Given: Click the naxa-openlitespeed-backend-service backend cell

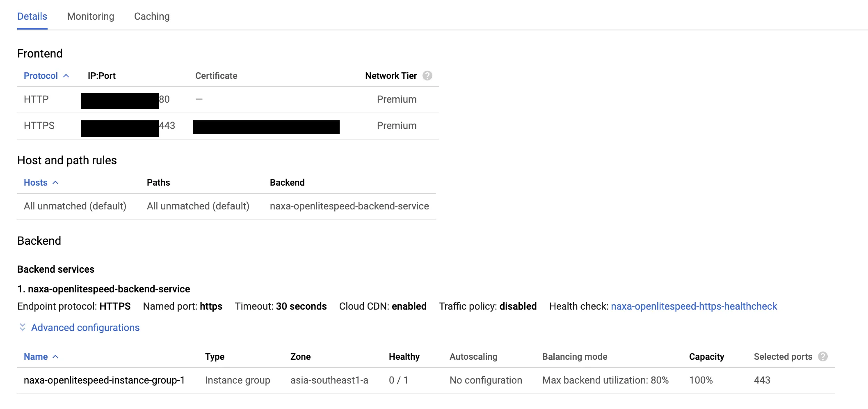Looking at the screenshot, I should click(349, 206).
